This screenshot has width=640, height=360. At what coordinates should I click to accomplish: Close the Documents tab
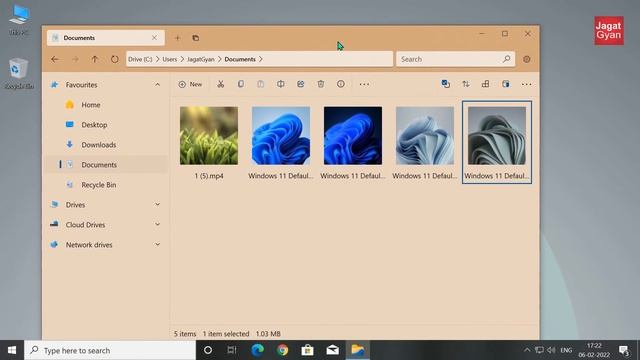154,38
